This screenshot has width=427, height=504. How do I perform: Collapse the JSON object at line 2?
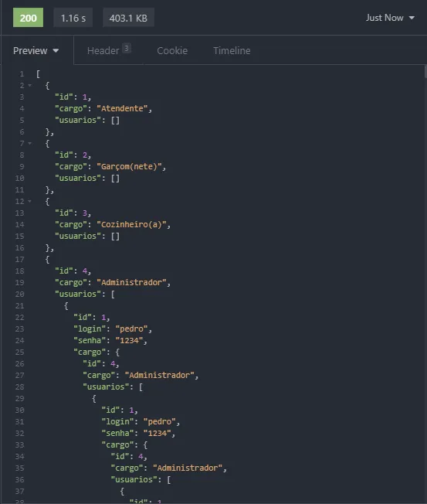pyautogui.click(x=30, y=85)
